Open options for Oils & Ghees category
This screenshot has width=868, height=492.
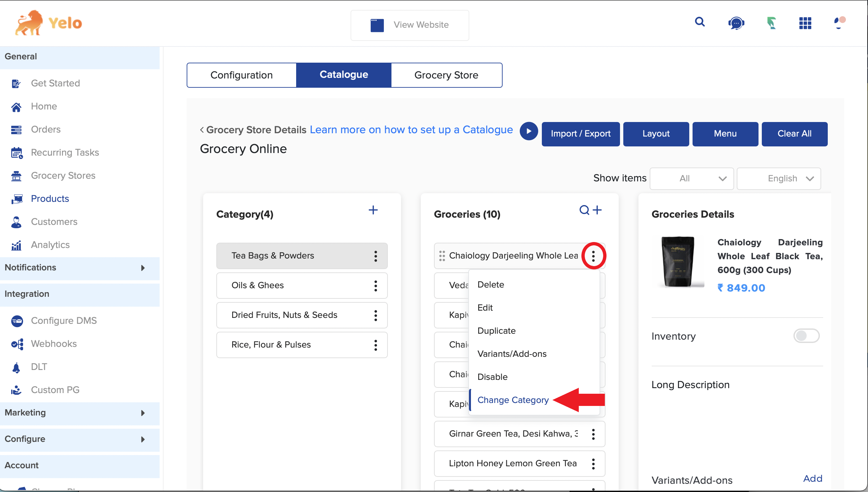375,286
